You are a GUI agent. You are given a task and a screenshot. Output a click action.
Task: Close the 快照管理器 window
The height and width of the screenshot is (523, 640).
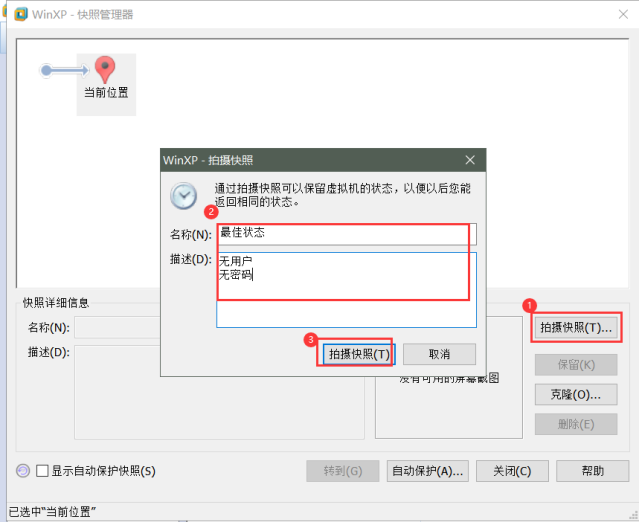[x=623, y=14]
